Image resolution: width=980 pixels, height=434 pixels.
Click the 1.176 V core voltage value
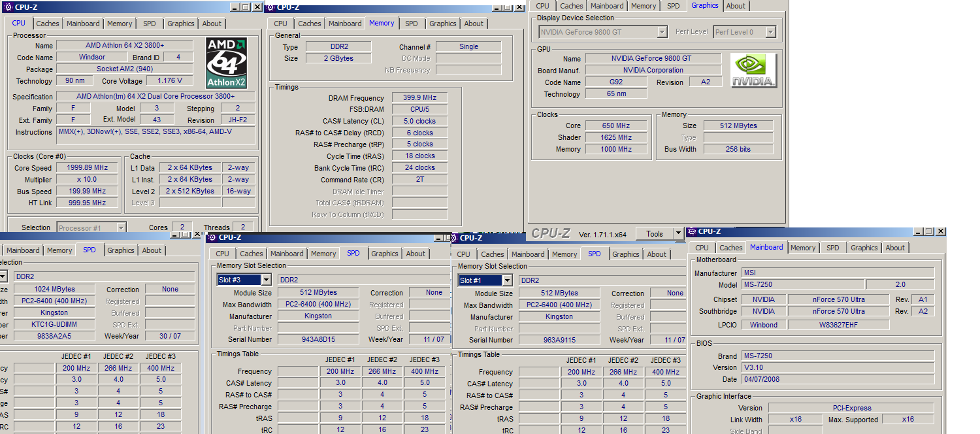(x=170, y=81)
